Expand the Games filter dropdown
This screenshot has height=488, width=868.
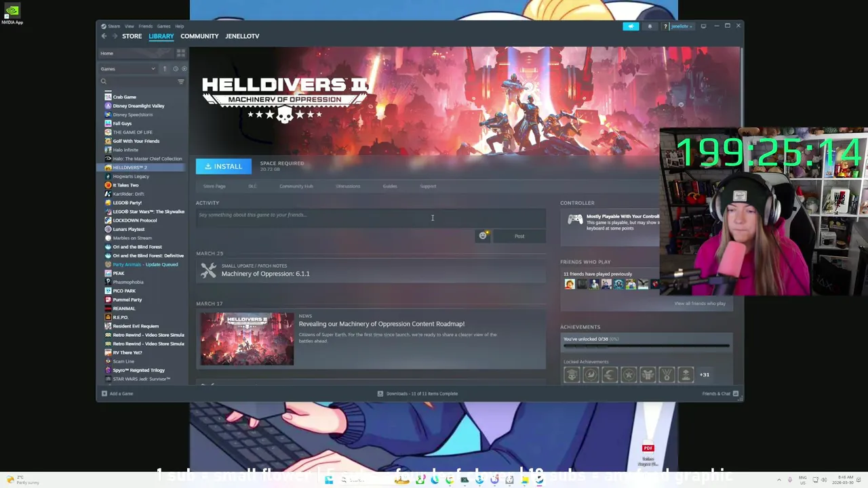tap(128, 68)
